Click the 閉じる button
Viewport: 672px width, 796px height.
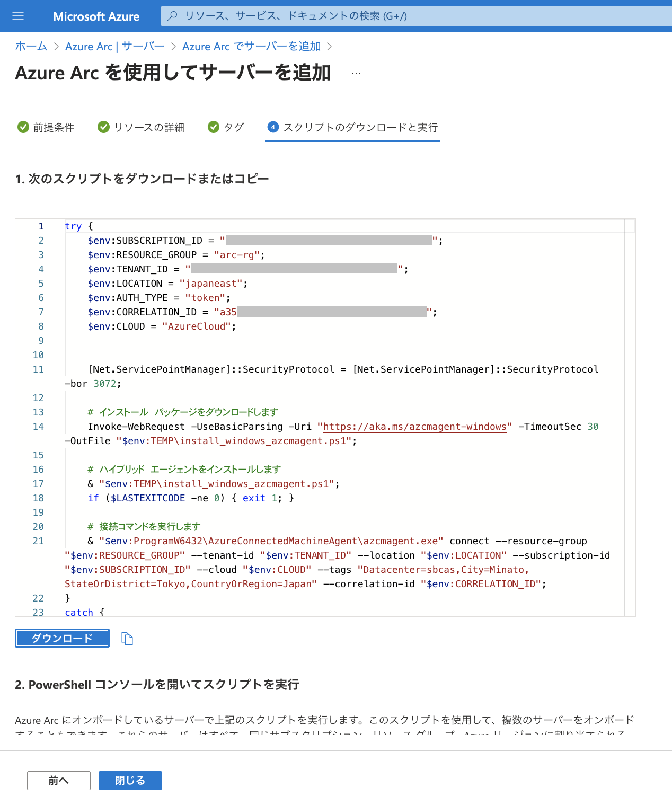click(130, 781)
